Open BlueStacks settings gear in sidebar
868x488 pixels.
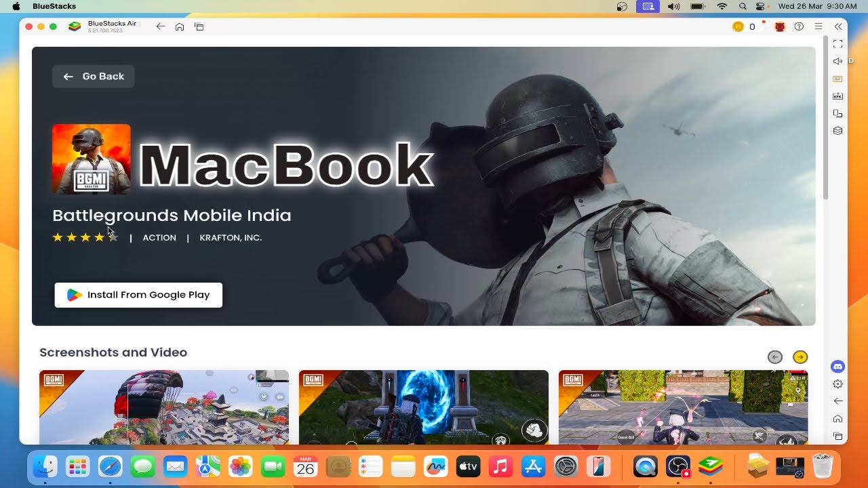point(837,384)
